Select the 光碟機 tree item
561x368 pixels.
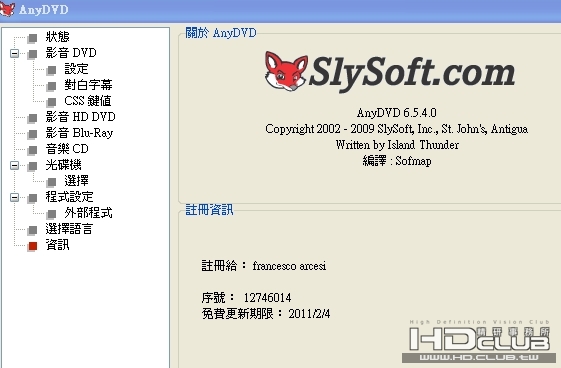click(x=63, y=165)
